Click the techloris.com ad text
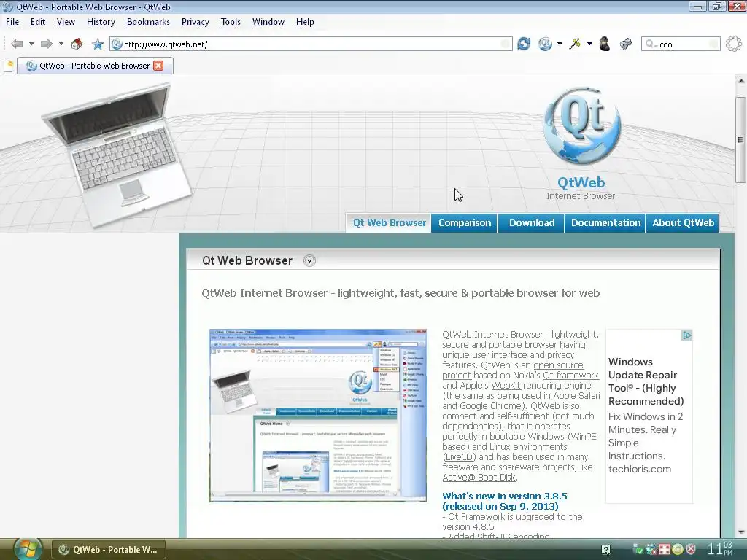 tap(639, 469)
